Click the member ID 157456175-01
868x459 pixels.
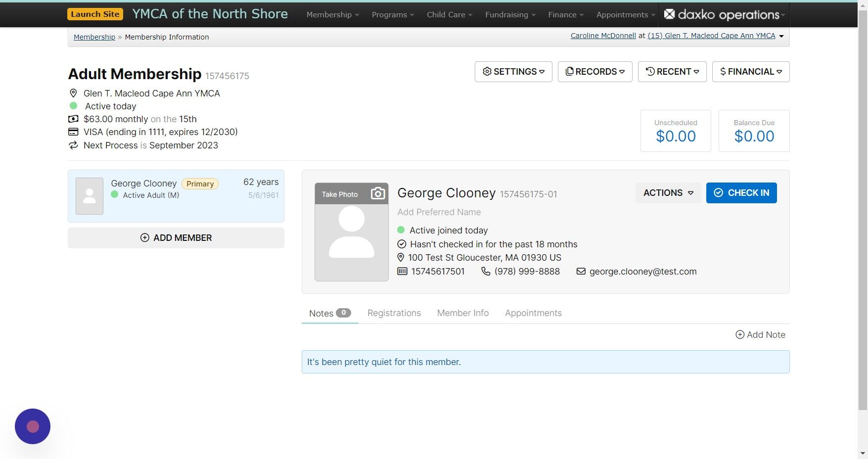pyautogui.click(x=529, y=194)
